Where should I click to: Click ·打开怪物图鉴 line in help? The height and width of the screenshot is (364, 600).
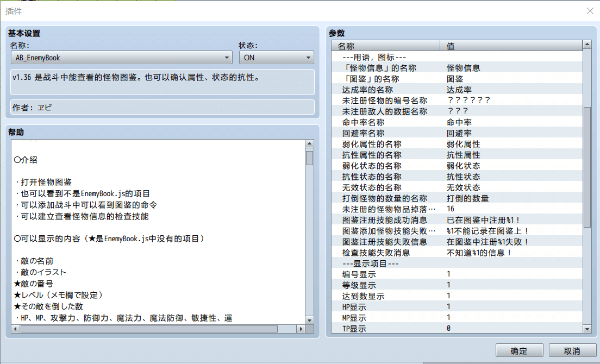[x=43, y=182]
